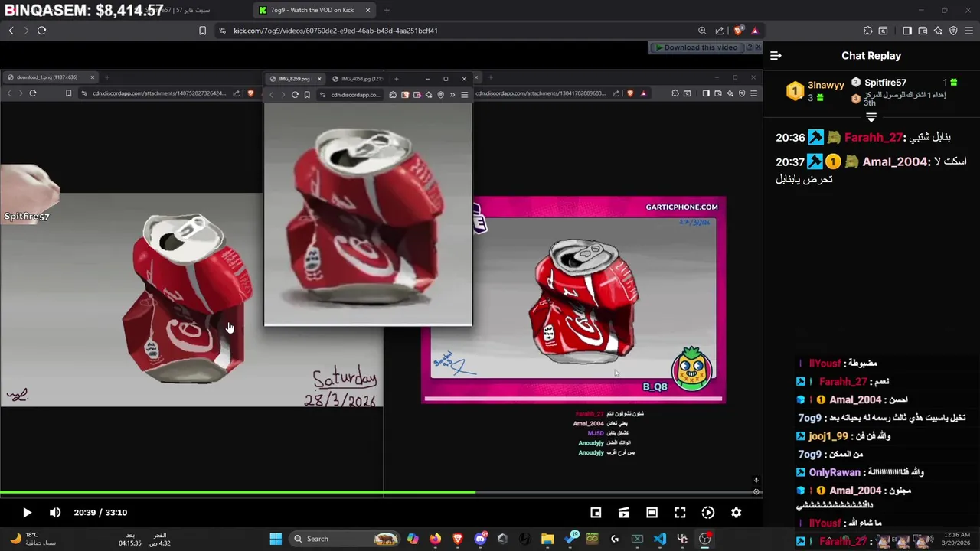Open picture-in-picture mini player icon
The image size is (980, 551).
click(x=596, y=513)
